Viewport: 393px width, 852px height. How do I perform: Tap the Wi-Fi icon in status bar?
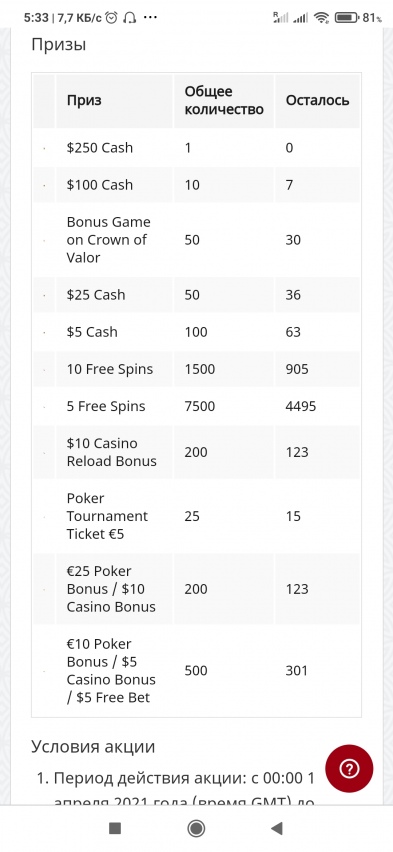click(322, 18)
